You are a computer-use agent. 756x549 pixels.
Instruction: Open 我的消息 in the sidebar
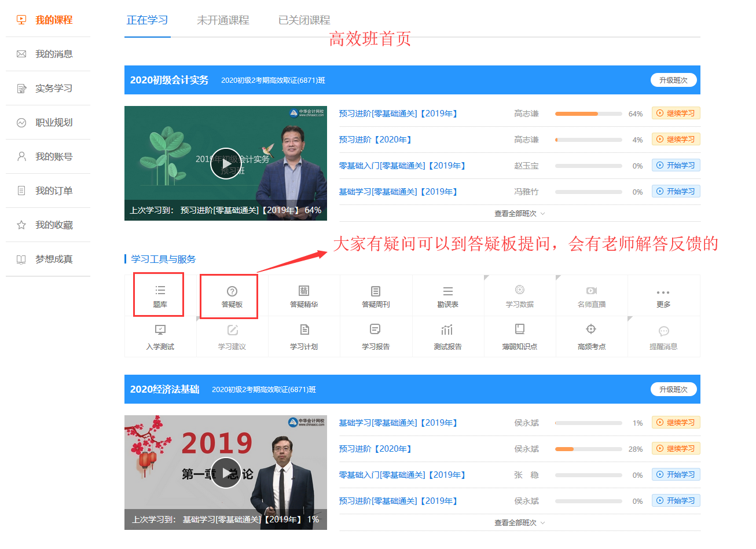[53, 54]
